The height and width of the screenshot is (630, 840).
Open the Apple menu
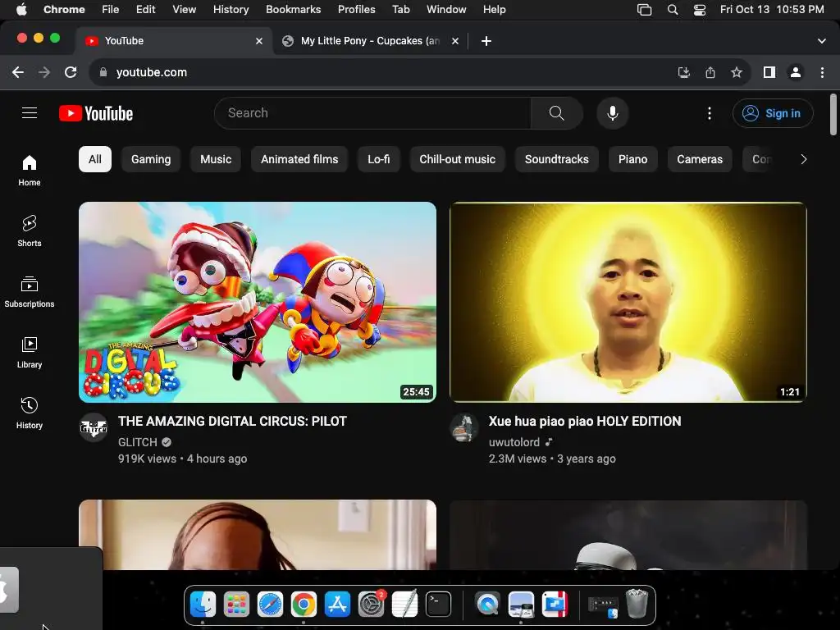pyautogui.click(x=21, y=10)
